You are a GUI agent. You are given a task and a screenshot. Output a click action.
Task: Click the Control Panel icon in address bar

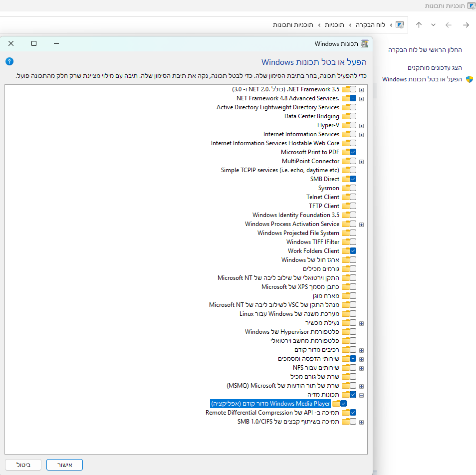point(399,24)
